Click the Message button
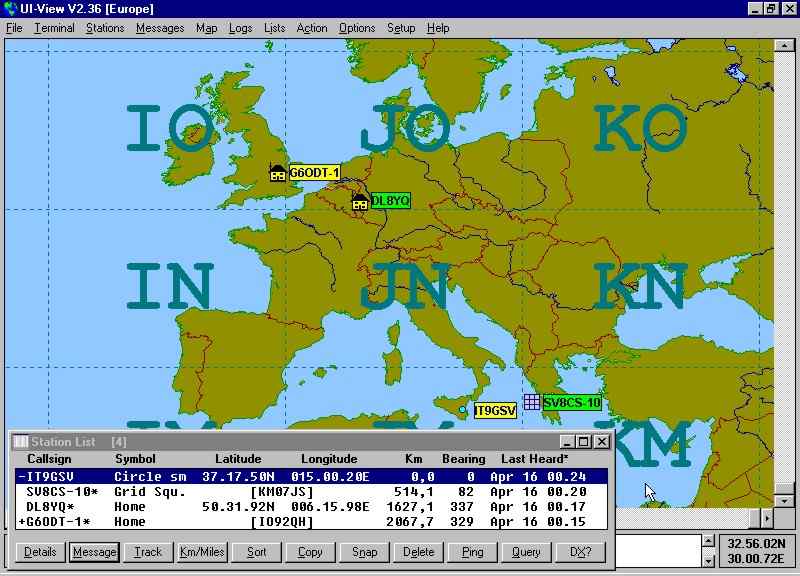 pyautogui.click(x=94, y=552)
